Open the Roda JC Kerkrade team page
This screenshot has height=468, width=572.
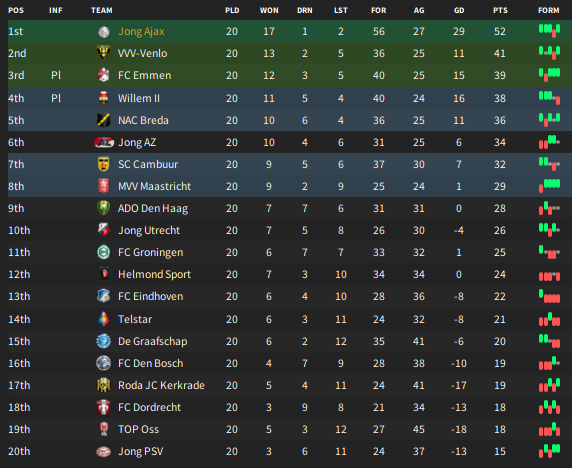pyautogui.click(x=161, y=385)
